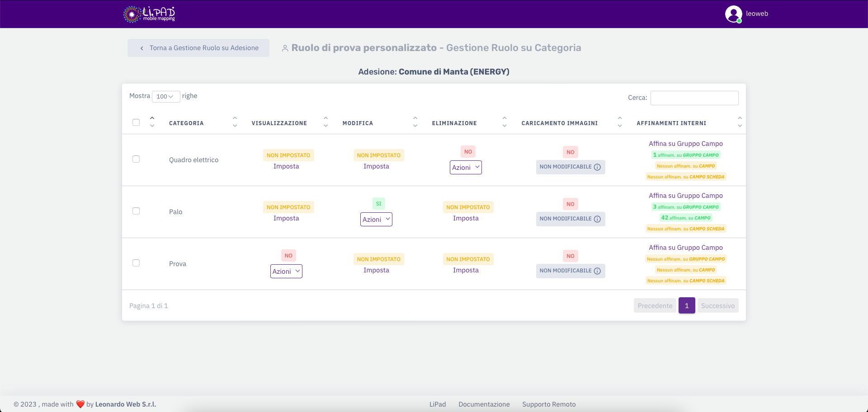
Task: Click info icon in Prova row
Action: coord(597,271)
